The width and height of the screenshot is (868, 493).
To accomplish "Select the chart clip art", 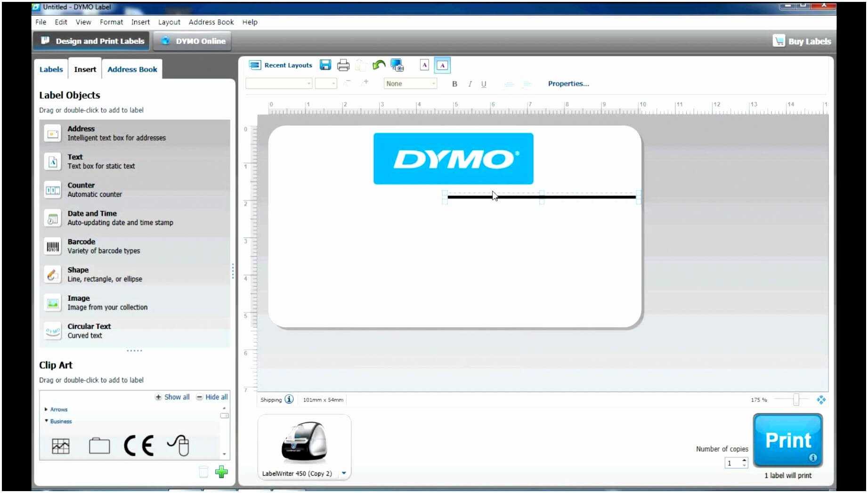I will point(60,446).
